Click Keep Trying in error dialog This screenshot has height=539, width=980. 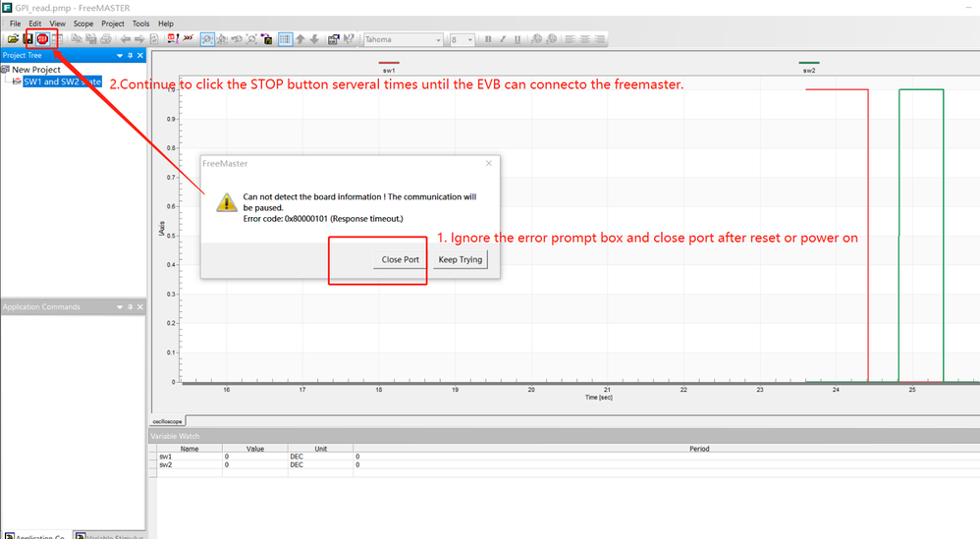coord(460,259)
